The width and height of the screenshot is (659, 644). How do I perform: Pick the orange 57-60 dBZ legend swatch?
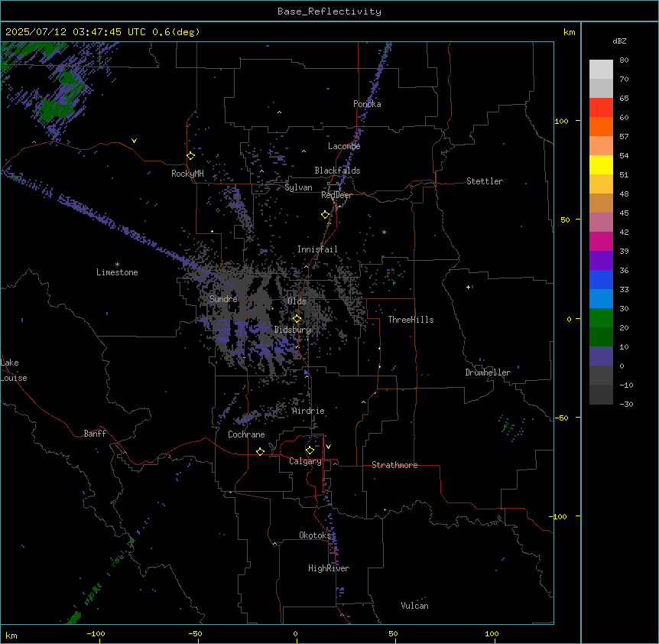[601, 126]
